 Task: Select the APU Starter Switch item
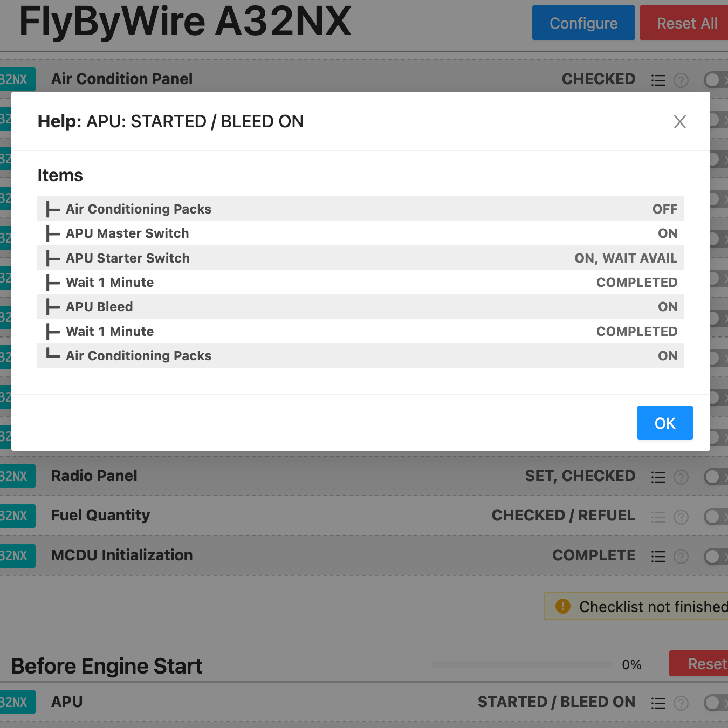click(x=361, y=258)
